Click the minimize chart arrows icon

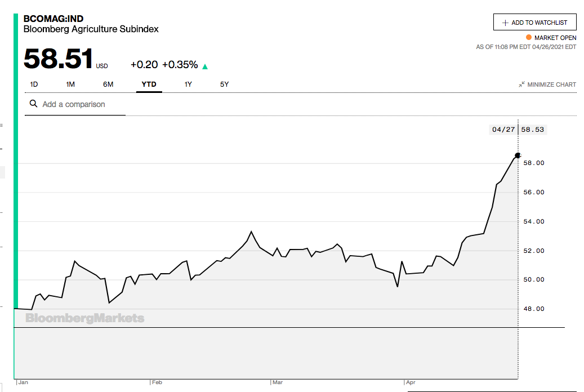point(522,84)
